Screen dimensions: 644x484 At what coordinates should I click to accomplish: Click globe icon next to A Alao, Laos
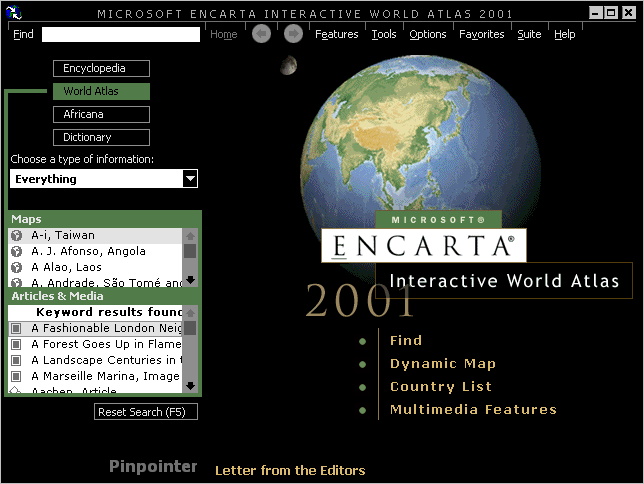(17, 268)
